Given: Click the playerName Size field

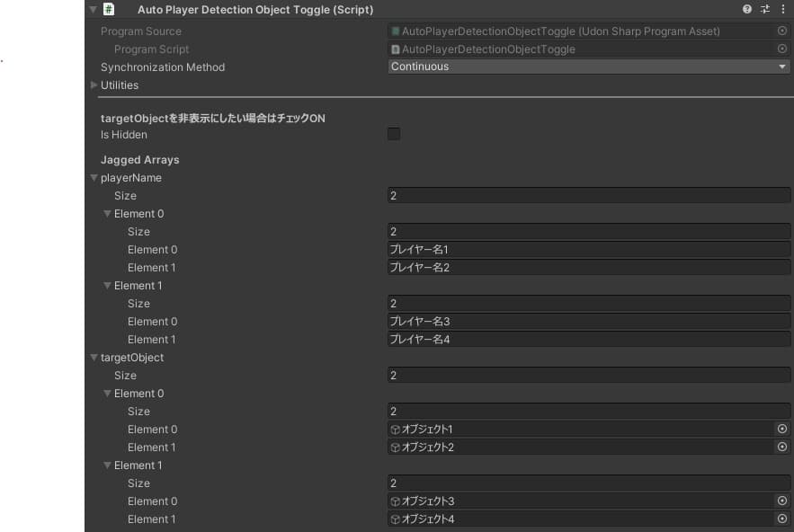Looking at the screenshot, I should pos(589,196).
